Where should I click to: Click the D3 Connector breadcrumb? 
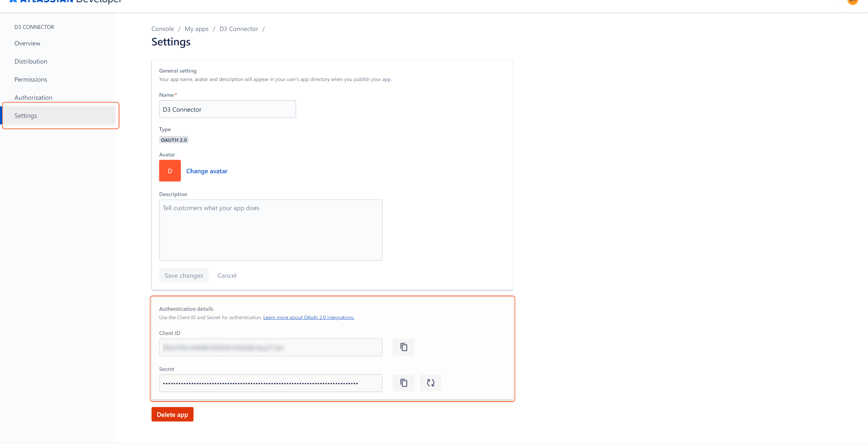tap(239, 29)
